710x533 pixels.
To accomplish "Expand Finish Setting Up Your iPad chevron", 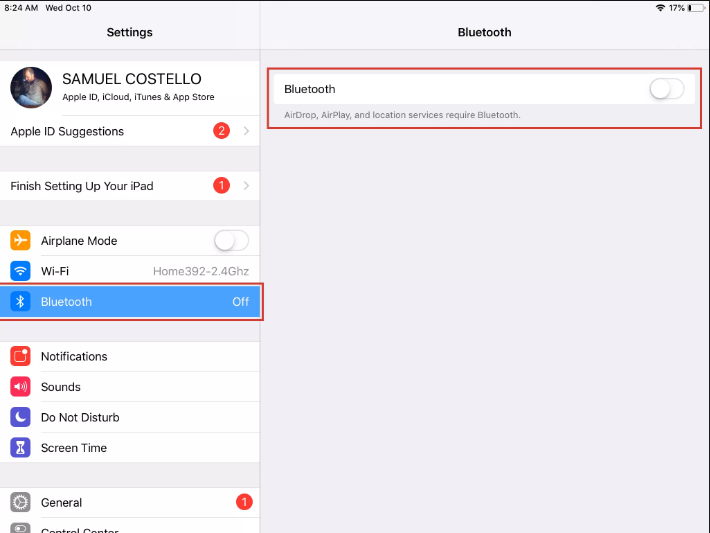I will 246,186.
